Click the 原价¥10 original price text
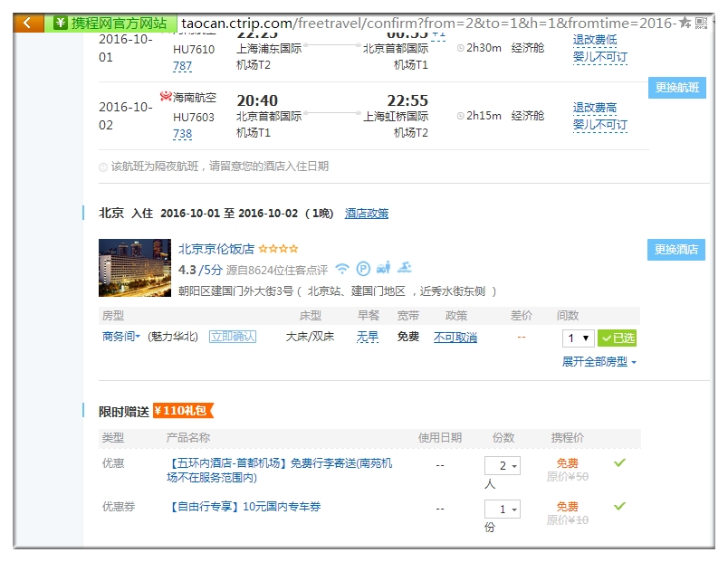Viewport: 728px width, 562px height. tap(568, 520)
